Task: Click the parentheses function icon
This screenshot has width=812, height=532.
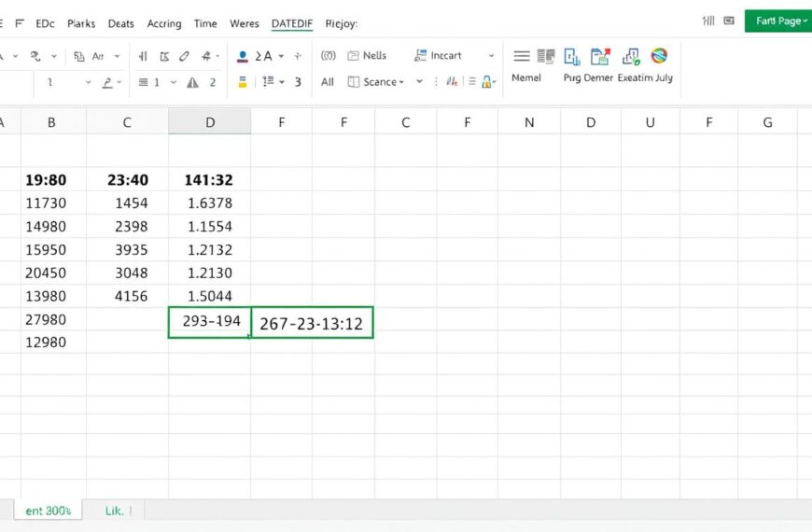Action: [x=328, y=55]
